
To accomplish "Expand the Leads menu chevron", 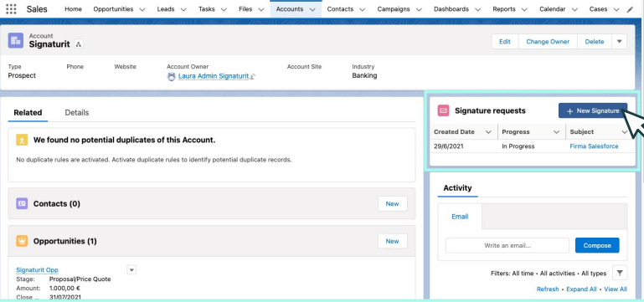I will pos(183,9).
